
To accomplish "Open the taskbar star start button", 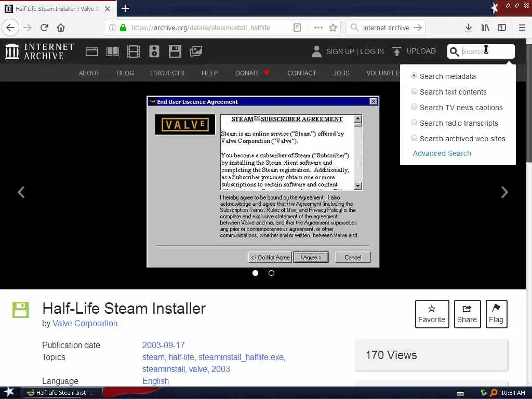I will [9, 392].
